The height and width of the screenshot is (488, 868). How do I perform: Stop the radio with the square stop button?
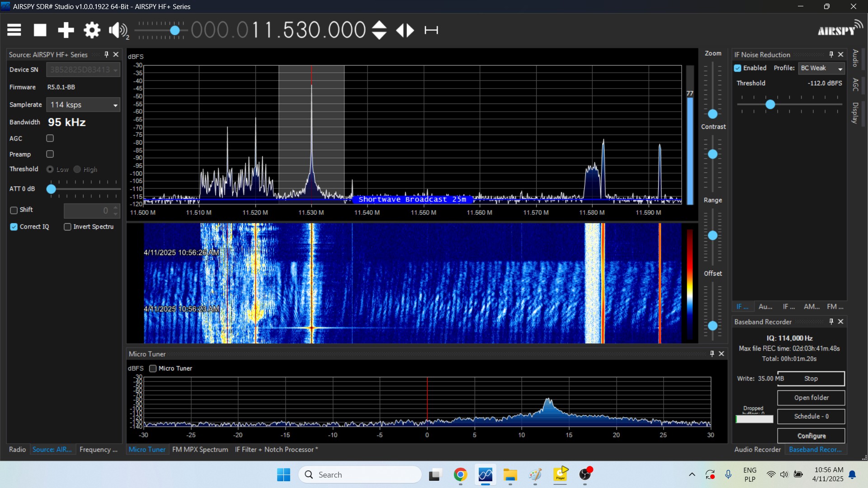(40, 30)
